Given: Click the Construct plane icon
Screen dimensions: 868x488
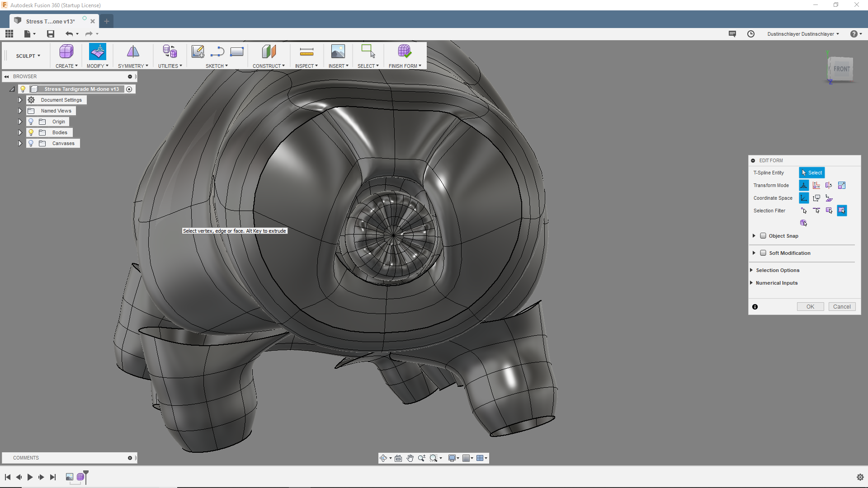Looking at the screenshot, I should (x=269, y=52).
